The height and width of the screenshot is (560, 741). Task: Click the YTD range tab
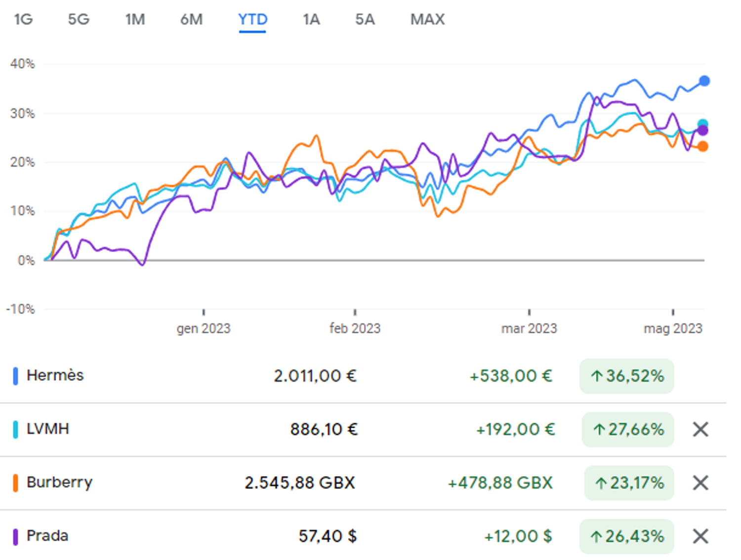(x=252, y=19)
